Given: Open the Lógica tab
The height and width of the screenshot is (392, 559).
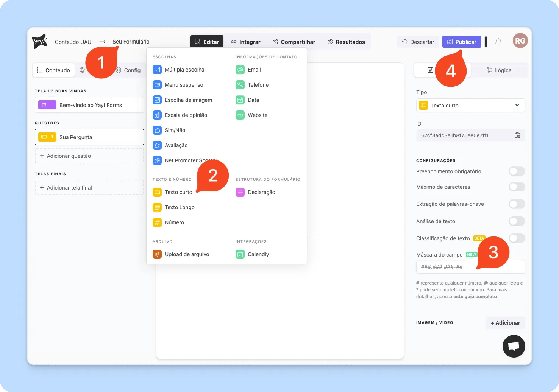Looking at the screenshot, I should tap(499, 70).
